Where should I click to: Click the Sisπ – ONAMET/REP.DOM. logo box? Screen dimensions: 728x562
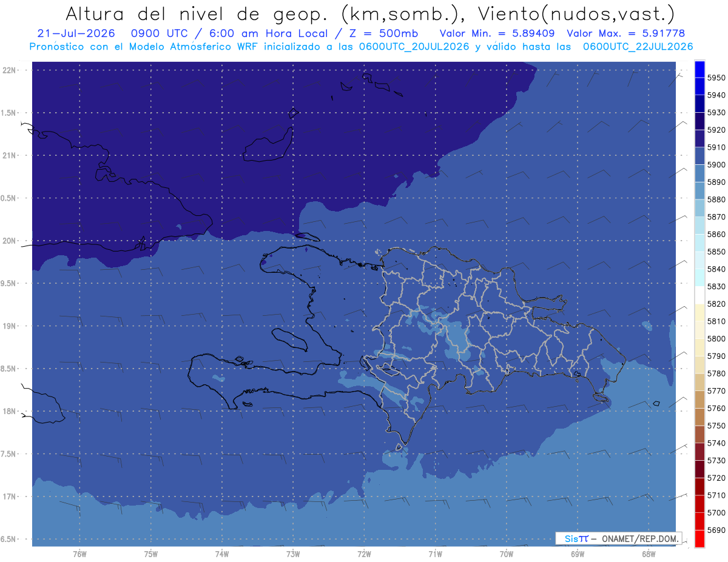(618, 538)
